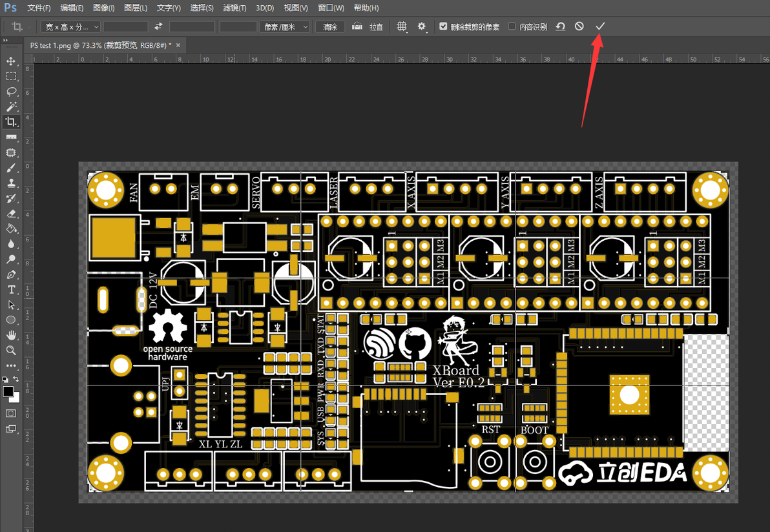Pick the Zoom tool in the toolbar

[11, 351]
